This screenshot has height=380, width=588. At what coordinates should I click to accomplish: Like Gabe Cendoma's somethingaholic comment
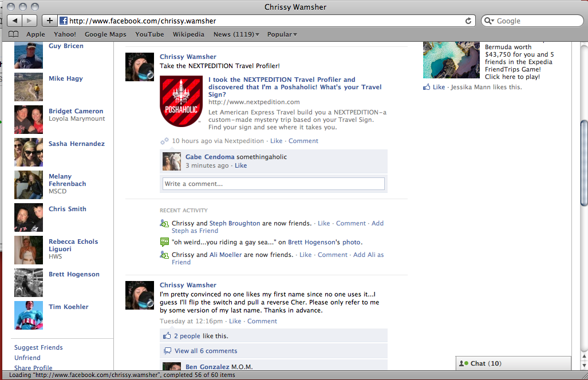240,165
